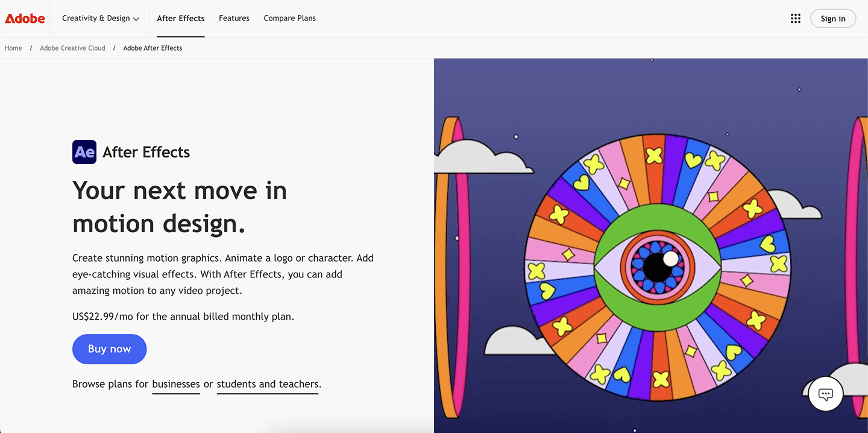Click the red Adobe logo
Screen dimensions: 868x433
pyautogui.click(x=24, y=18)
